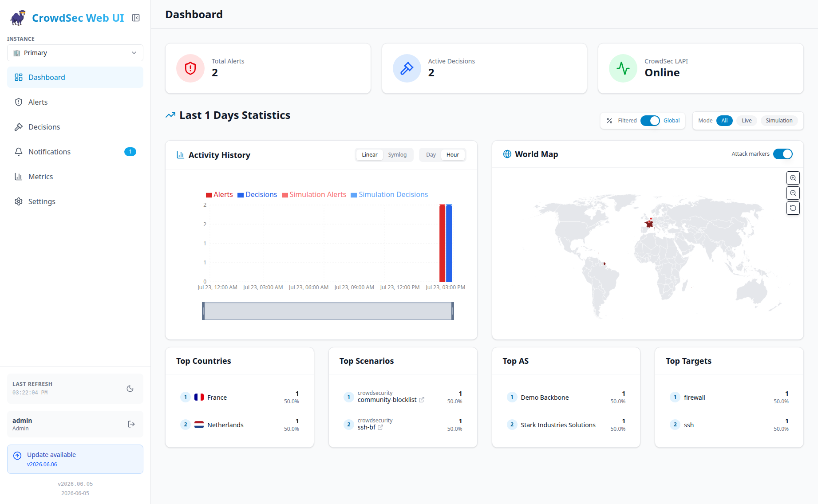Click the Total Alerts card
The image size is (818, 504).
268,68
